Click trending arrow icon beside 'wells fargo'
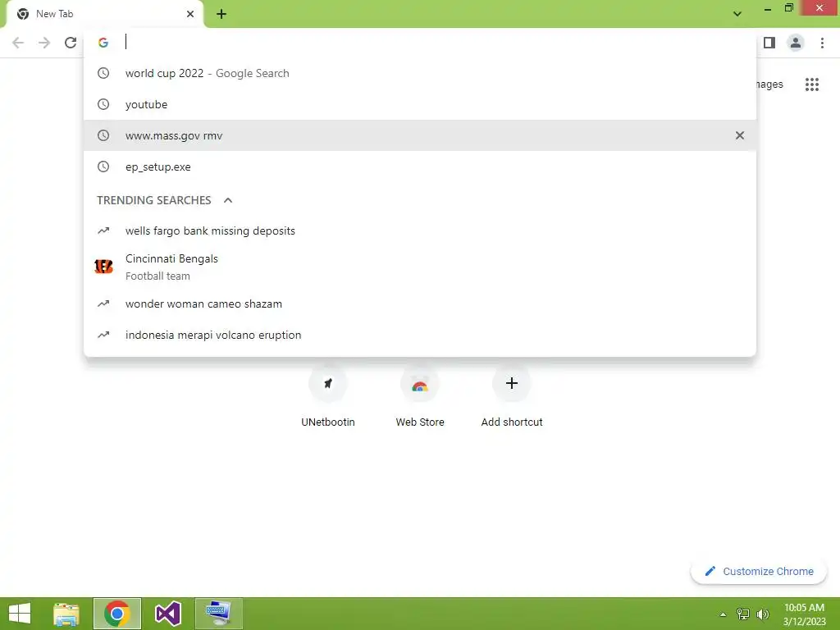Viewport: 840px width, 630px height. [x=103, y=231]
